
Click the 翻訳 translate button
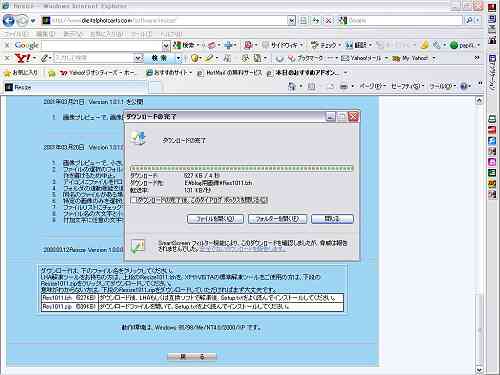point(357,45)
